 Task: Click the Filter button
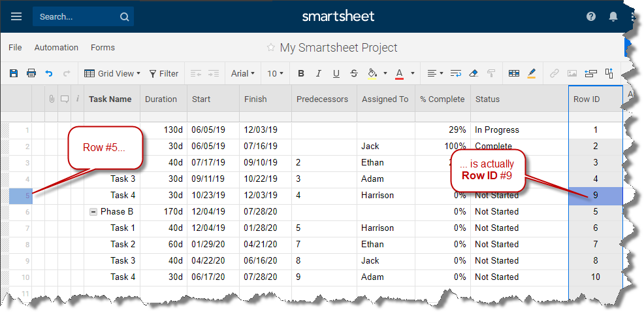[x=163, y=73]
